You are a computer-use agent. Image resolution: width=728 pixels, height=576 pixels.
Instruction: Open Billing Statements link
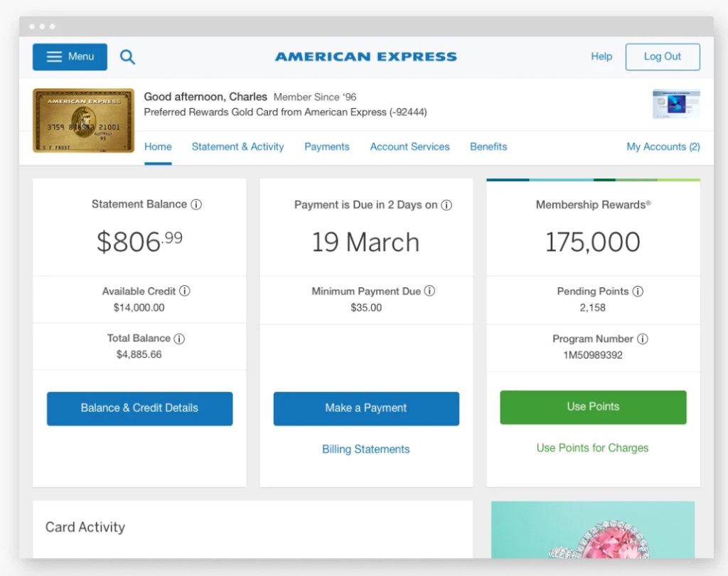coord(365,449)
